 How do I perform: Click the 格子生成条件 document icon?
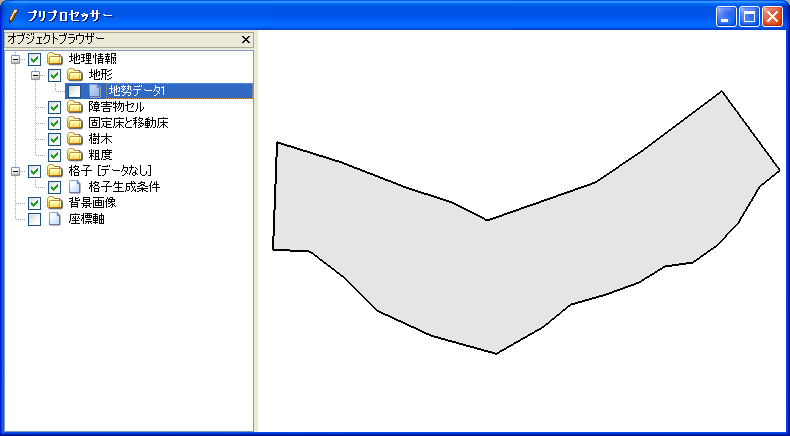[75, 187]
